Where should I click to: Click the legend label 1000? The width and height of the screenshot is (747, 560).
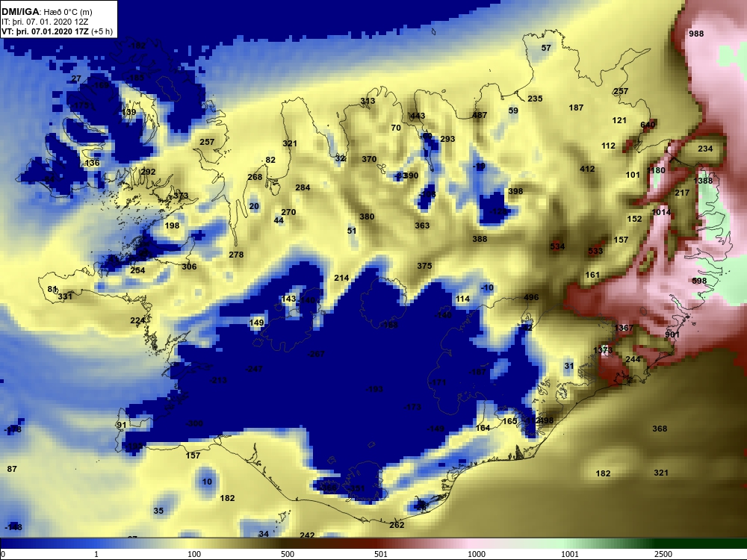tap(477, 554)
